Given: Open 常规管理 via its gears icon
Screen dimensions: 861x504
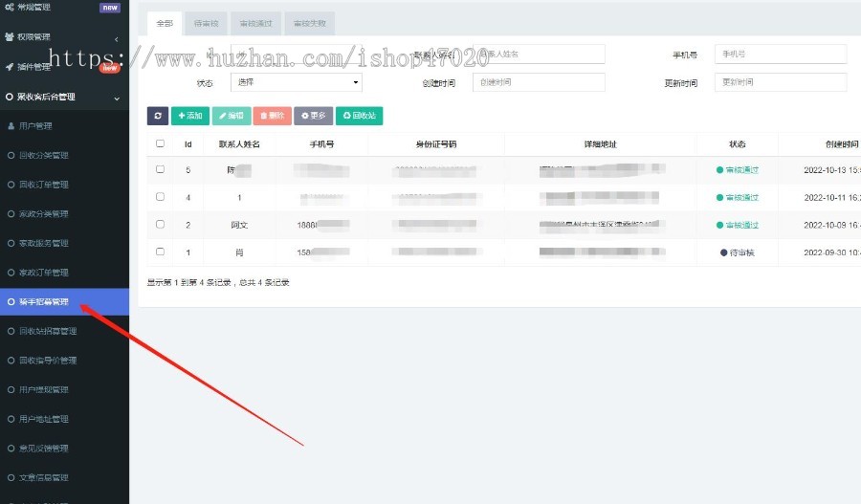Looking at the screenshot, I should [x=10, y=7].
